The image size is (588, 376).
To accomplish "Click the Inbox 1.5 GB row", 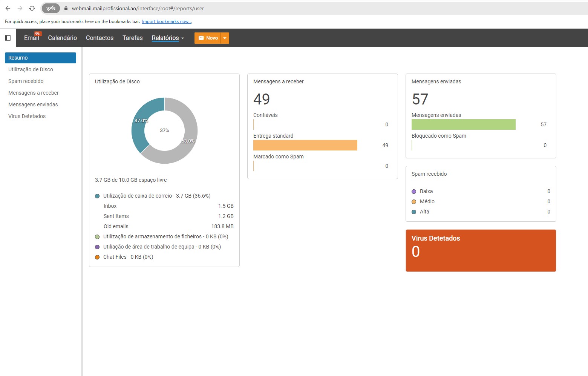I will (168, 206).
